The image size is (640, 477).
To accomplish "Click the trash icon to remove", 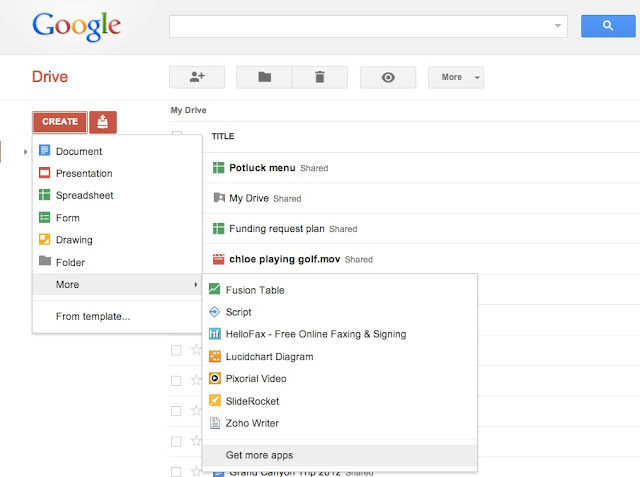I will coord(319,77).
